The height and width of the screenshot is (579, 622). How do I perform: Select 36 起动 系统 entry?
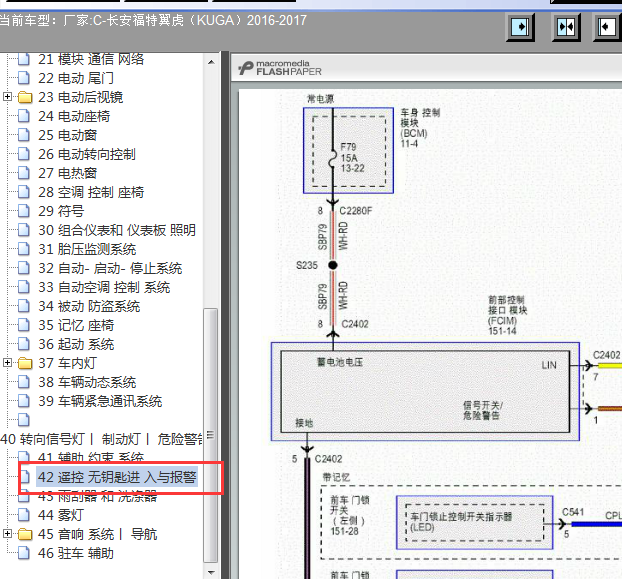76,344
